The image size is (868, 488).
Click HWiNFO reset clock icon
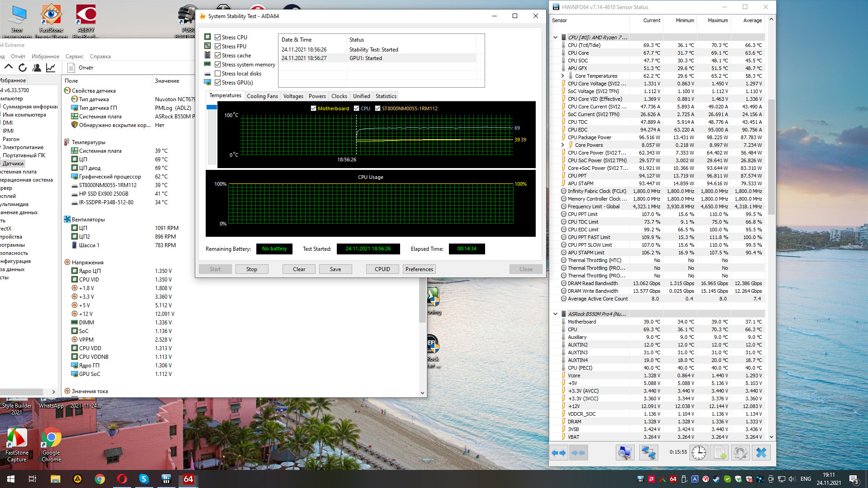click(698, 452)
